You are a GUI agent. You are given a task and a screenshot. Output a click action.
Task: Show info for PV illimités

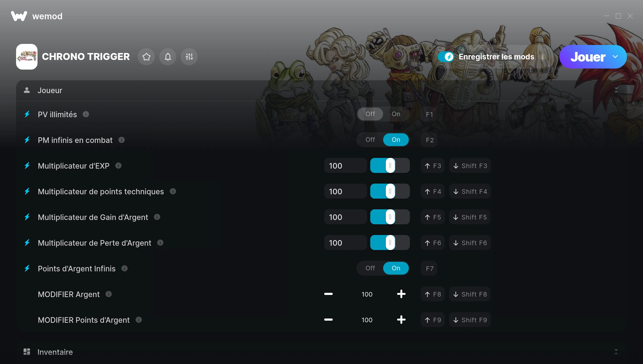click(x=86, y=114)
